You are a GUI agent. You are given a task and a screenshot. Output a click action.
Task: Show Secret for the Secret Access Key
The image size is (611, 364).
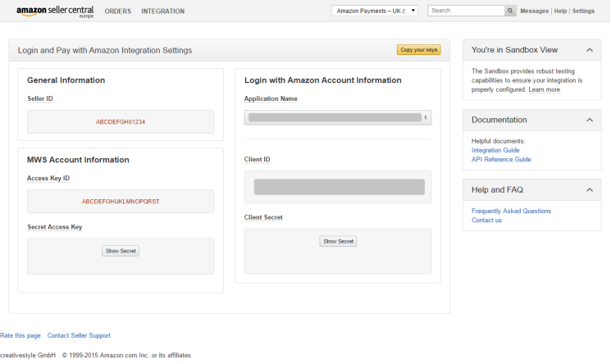coord(121,251)
